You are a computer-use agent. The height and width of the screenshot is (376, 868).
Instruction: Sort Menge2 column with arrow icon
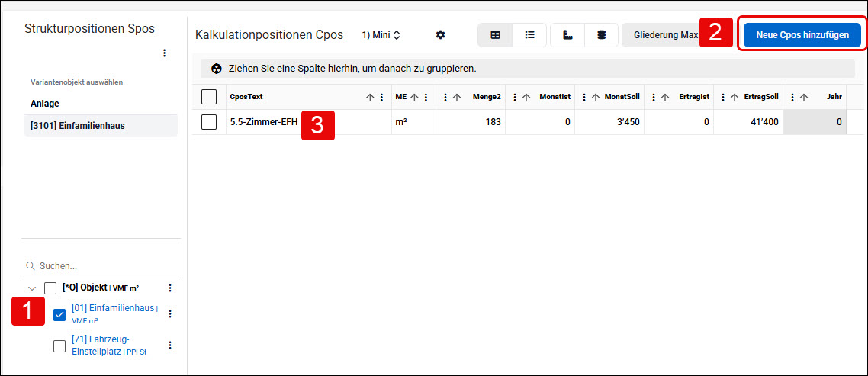point(457,97)
